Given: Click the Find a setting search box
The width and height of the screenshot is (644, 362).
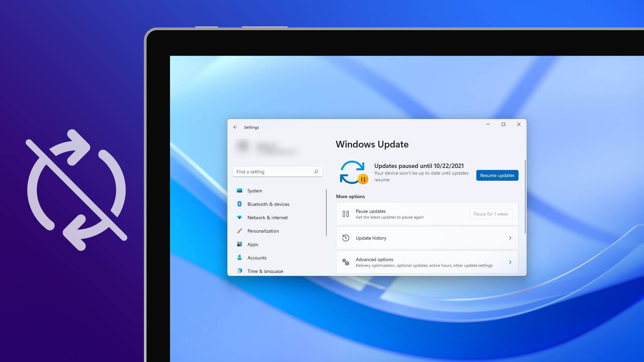Looking at the screenshot, I should [x=277, y=172].
